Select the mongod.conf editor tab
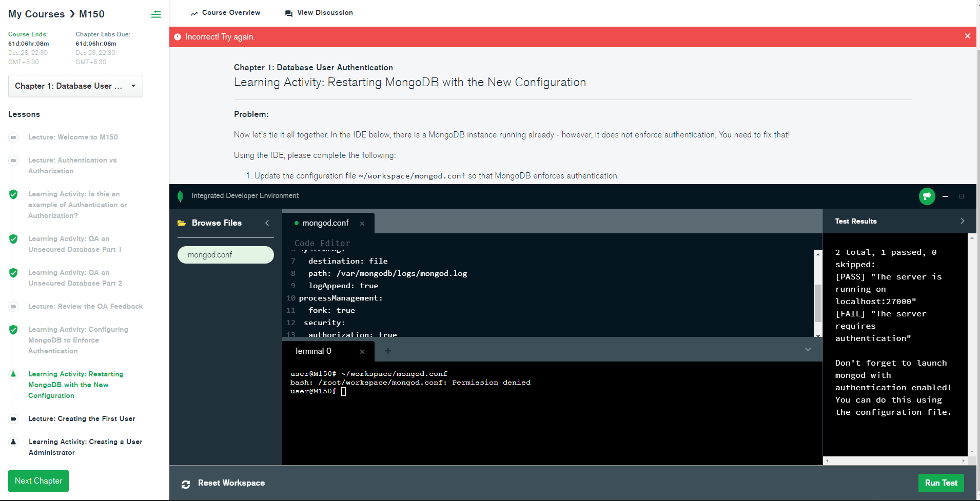Screen dimensions: 980x501 click(325, 223)
